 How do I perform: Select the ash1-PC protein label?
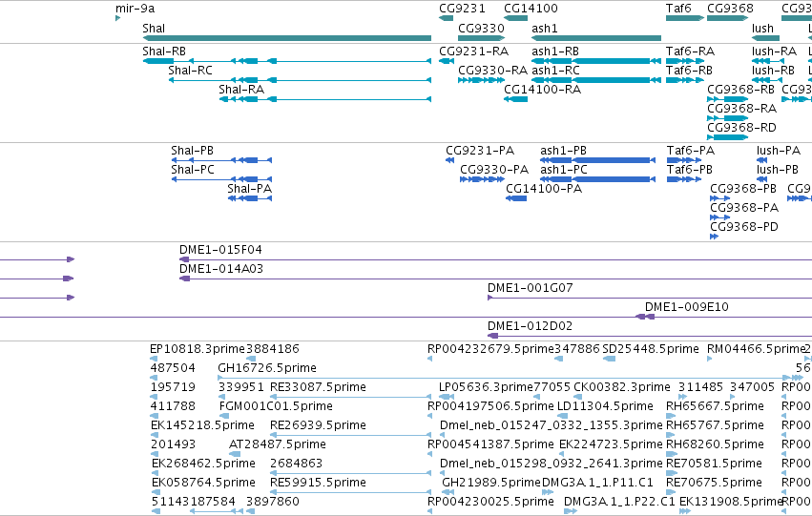point(564,170)
